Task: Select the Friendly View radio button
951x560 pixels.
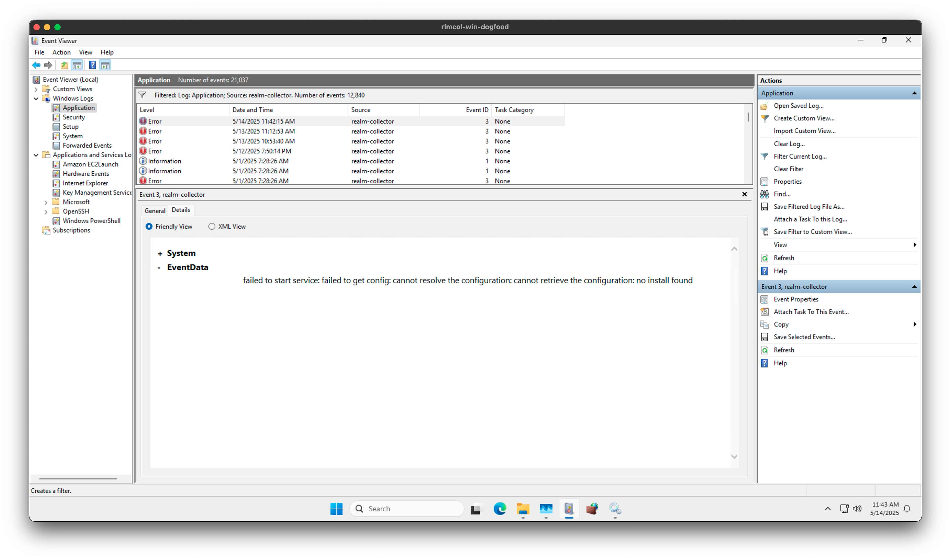Action: click(x=149, y=226)
